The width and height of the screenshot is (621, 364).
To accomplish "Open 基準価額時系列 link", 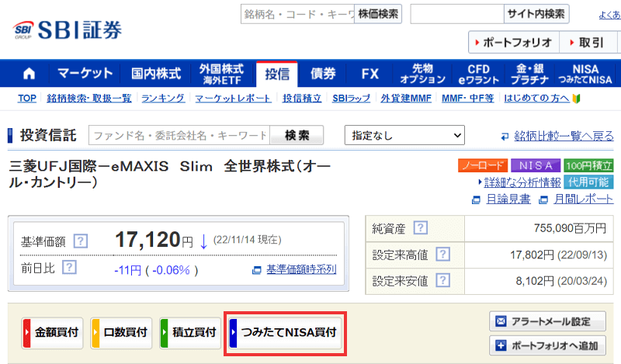I will click(301, 269).
